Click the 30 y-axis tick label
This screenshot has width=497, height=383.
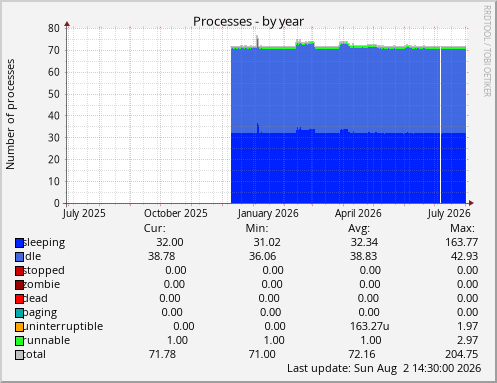54,138
